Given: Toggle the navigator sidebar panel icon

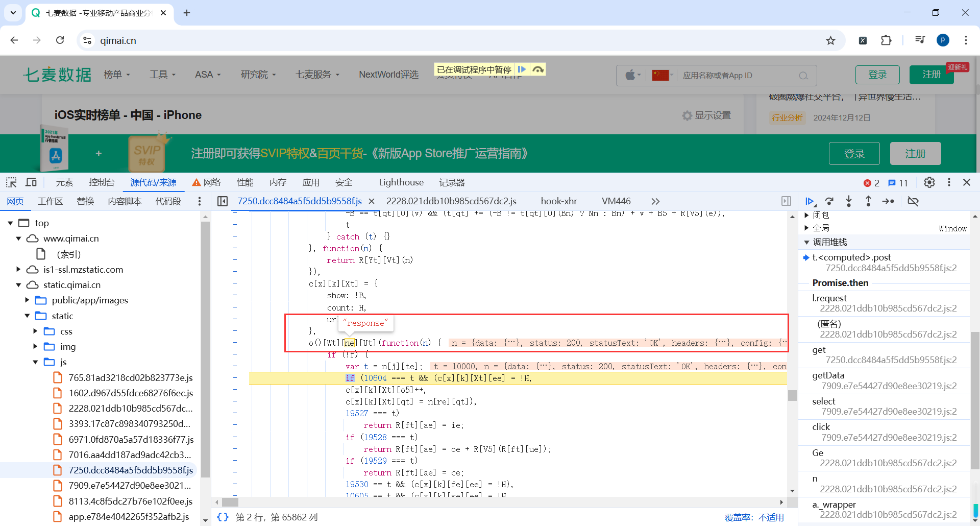Looking at the screenshot, I should click(223, 201).
